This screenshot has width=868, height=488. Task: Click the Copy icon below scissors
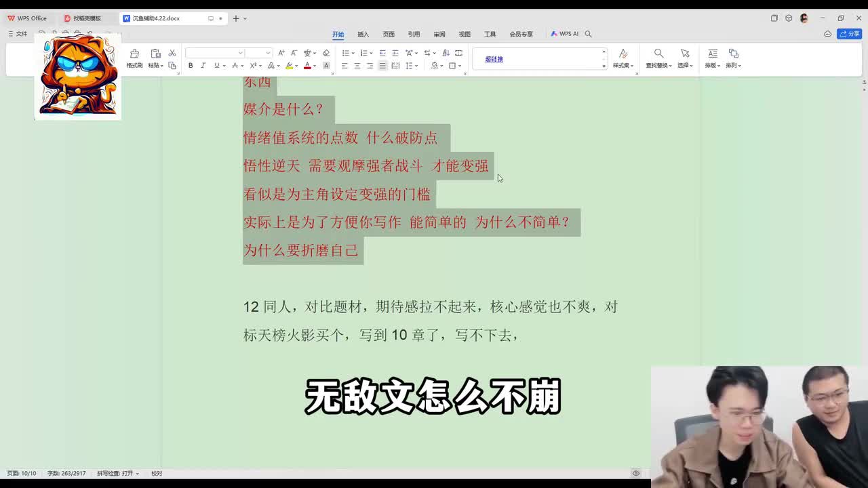(172, 66)
